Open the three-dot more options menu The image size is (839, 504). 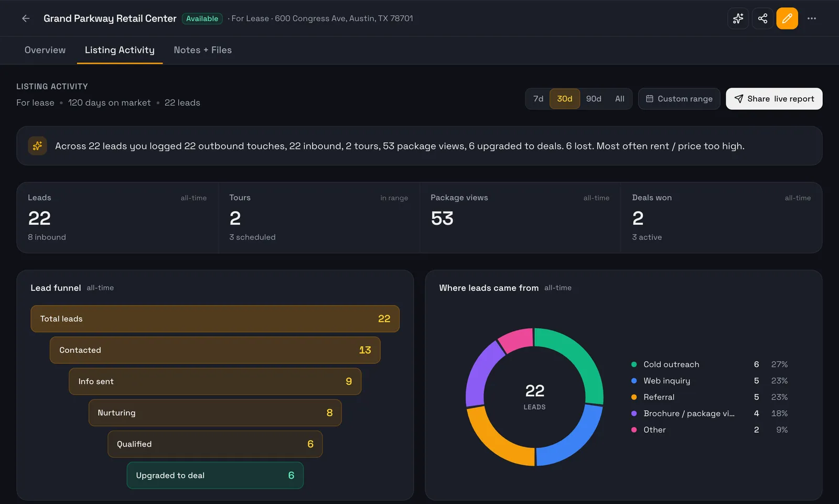click(x=812, y=18)
